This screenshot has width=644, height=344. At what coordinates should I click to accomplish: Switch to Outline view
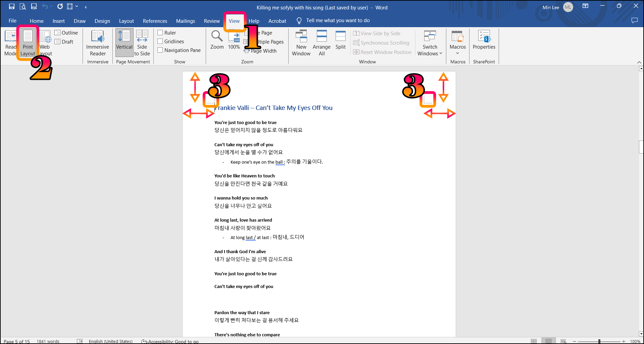[x=66, y=33]
